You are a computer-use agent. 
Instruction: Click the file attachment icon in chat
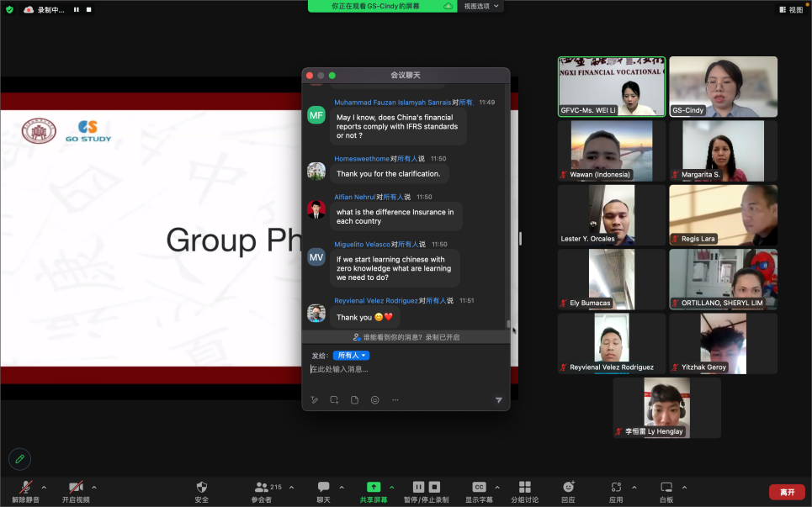354,400
